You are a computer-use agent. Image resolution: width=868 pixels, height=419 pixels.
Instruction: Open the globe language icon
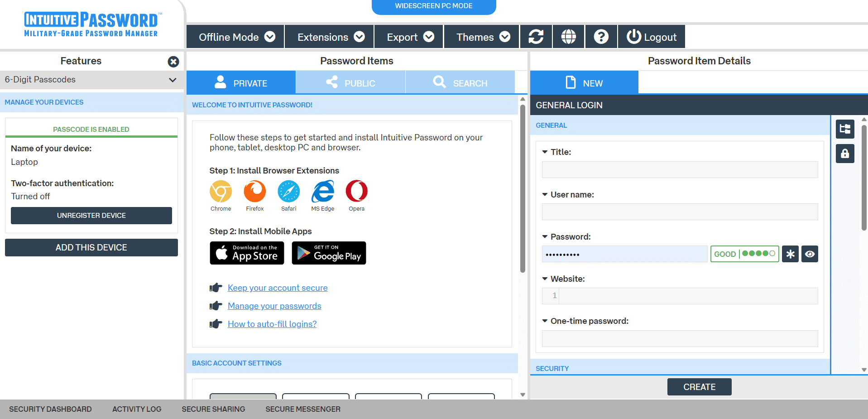pyautogui.click(x=569, y=37)
